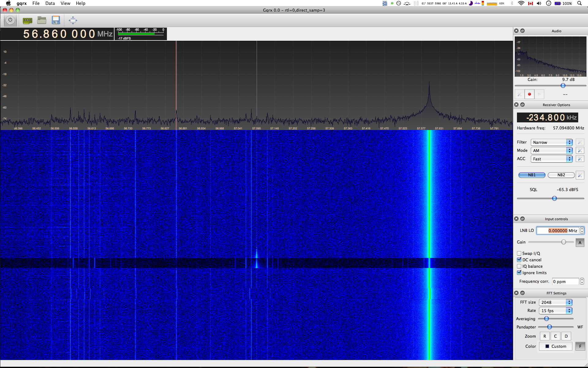
Task: Toggle the NB1 noise blanker button
Action: click(x=532, y=175)
